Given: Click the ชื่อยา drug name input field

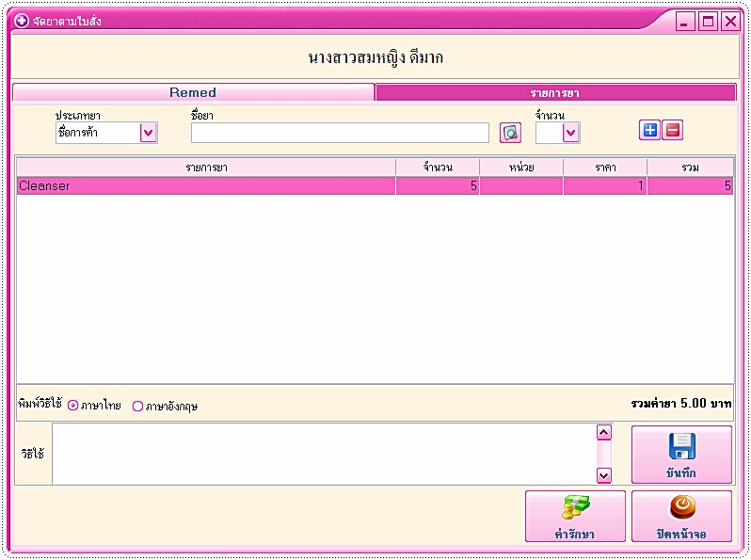Looking at the screenshot, I should [x=340, y=133].
